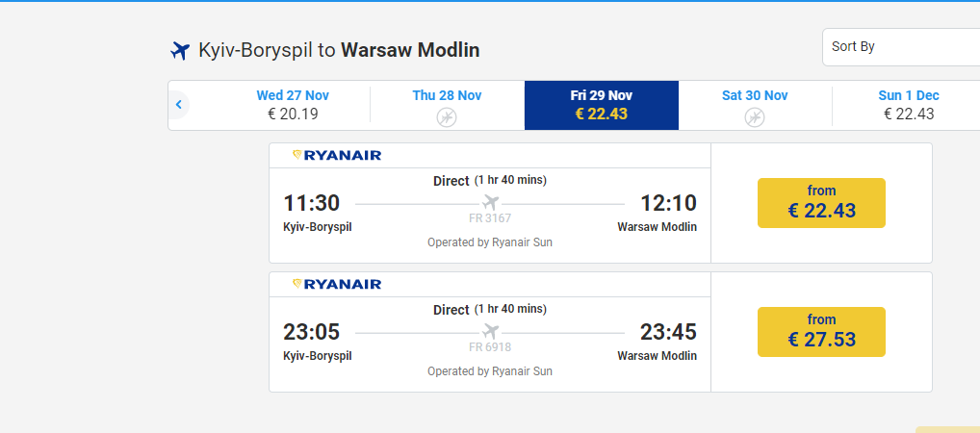Click the 23:45 arrival time

[668, 332]
